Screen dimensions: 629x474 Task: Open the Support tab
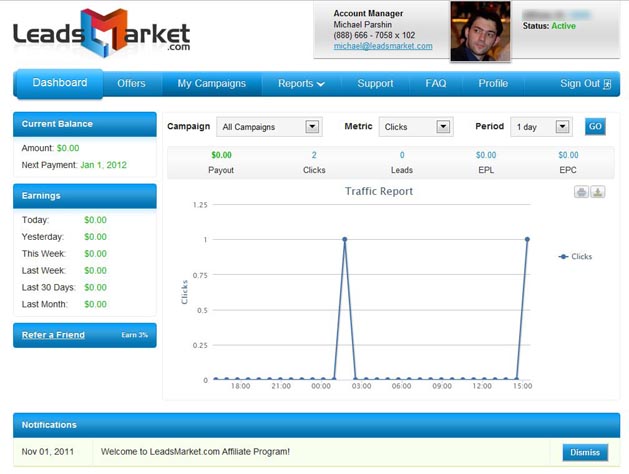pyautogui.click(x=375, y=83)
